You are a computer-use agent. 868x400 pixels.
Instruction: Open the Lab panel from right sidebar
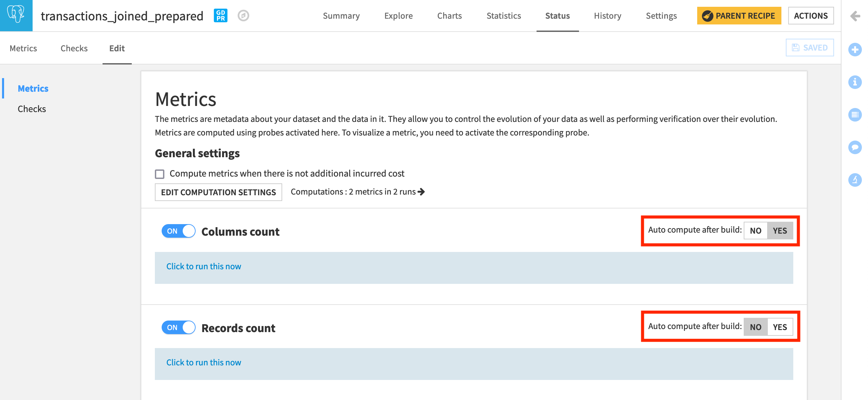click(855, 180)
